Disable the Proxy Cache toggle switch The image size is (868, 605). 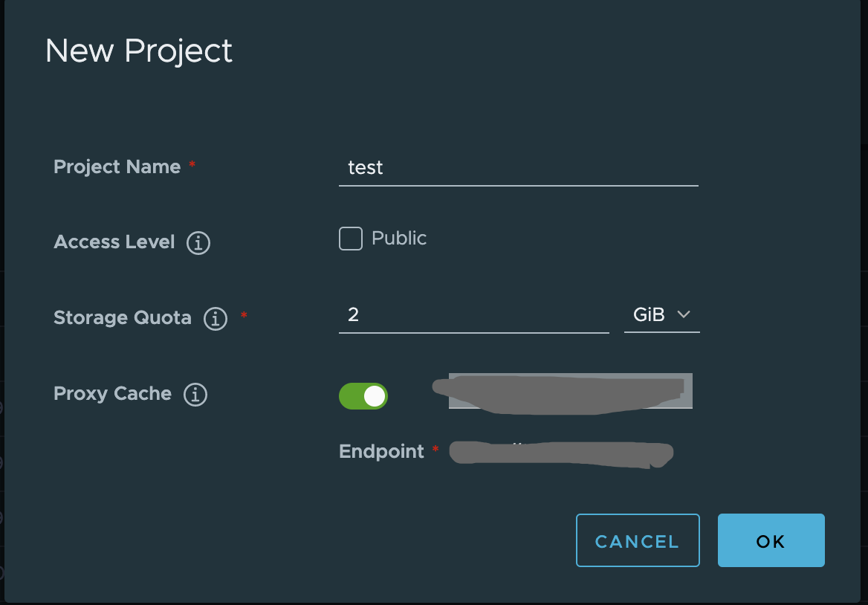[x=363, y=395]
